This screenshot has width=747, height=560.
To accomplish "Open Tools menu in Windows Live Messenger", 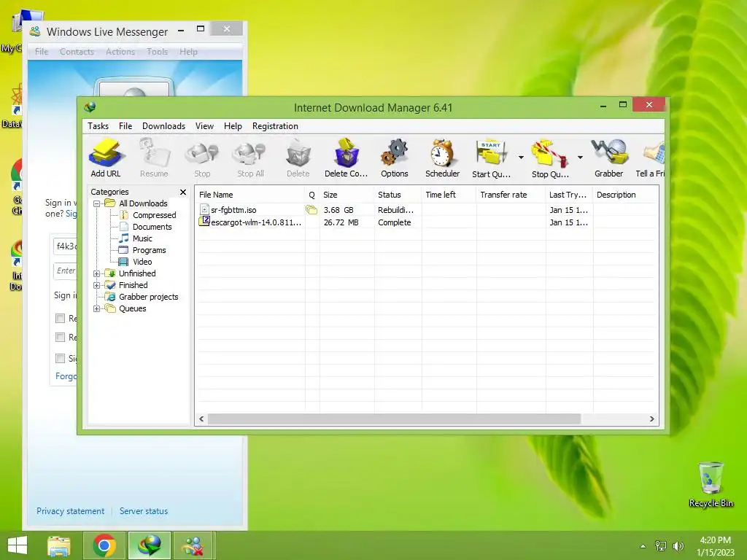I will click(158, 52).
